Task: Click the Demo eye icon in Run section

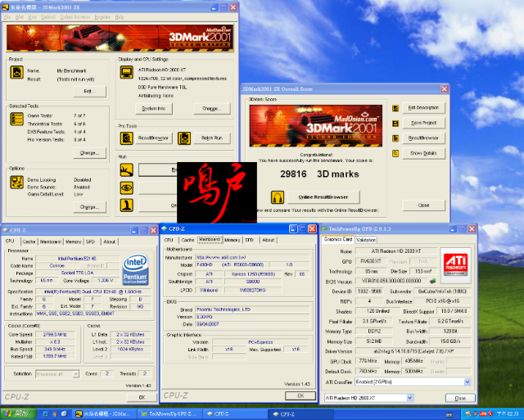Action: [127, 187]
